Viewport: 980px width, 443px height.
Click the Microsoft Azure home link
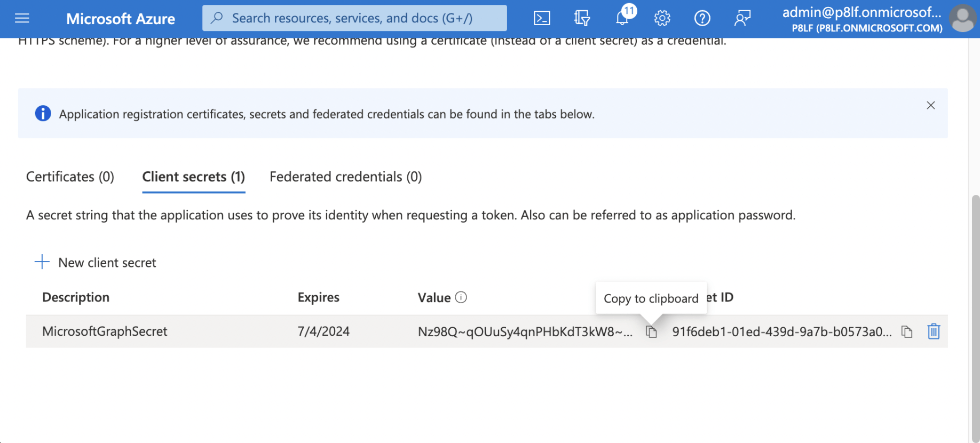120,19
